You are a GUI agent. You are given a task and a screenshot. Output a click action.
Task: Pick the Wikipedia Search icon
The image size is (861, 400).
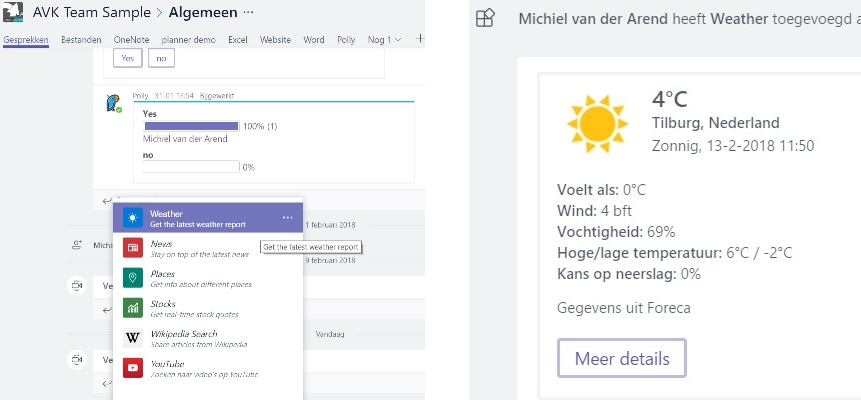[x=133, y=338]
